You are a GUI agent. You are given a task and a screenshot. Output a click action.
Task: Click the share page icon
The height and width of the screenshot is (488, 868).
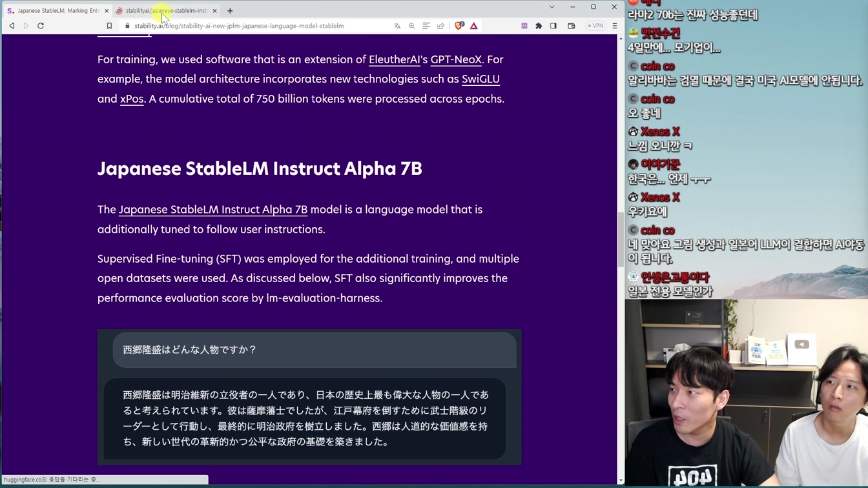point(441,26)
